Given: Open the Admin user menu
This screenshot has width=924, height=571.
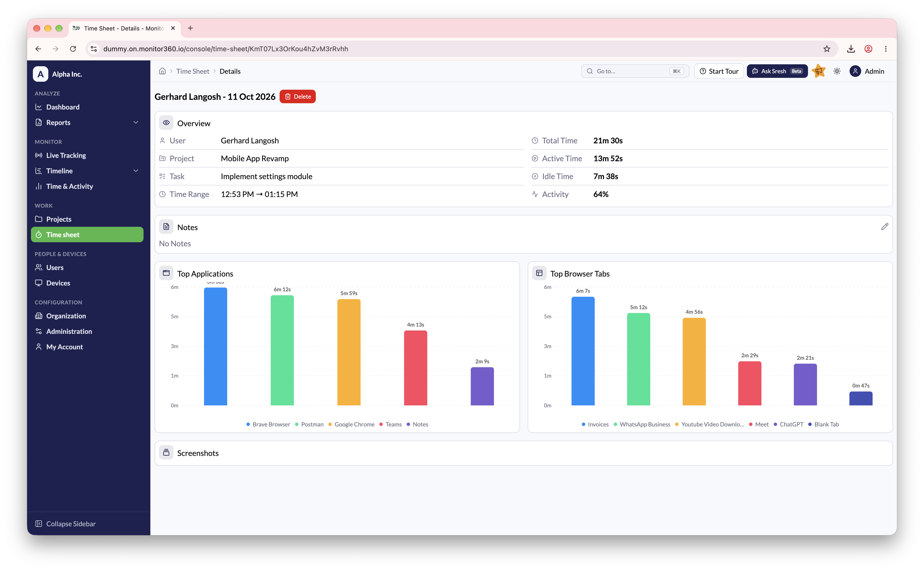Looking at the screenshot, I should coord(867,71).
